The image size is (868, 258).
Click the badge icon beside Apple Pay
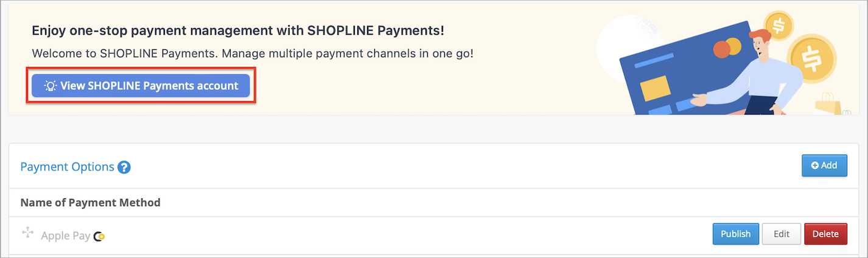99,236
